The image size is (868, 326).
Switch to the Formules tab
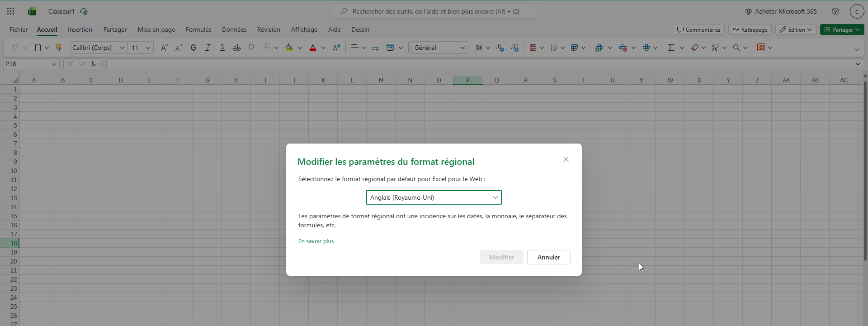click(198, 29)
